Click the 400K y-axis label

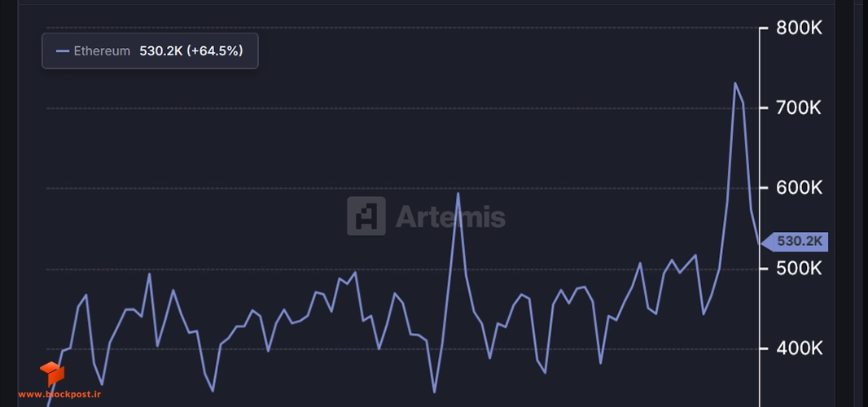[x=800, y=349]
